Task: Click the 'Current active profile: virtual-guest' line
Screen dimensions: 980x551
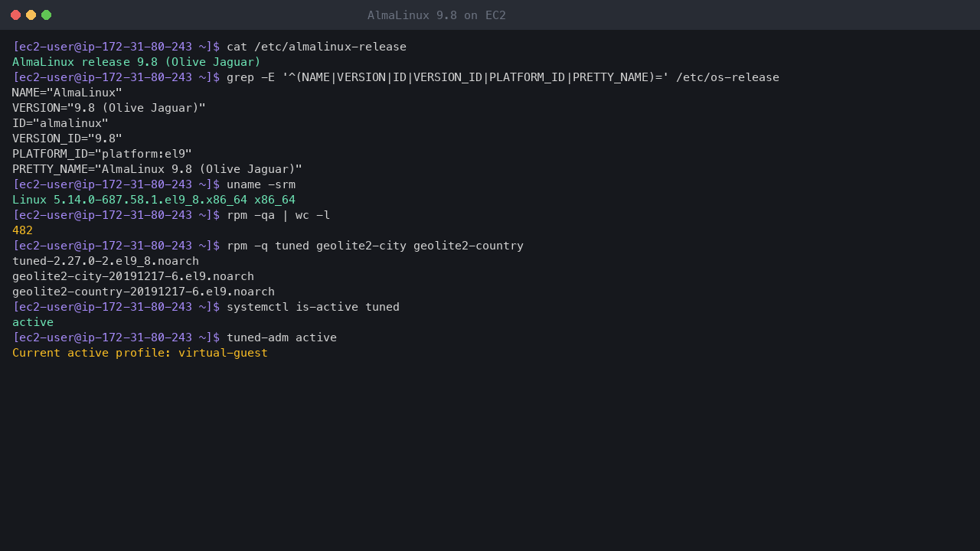Action: (140, 353)
